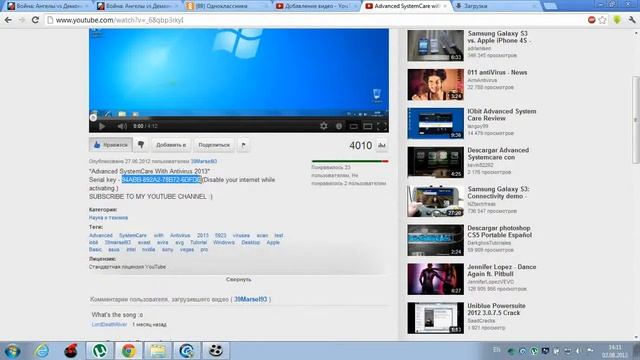Image resolution: width=640 pixels, height=360 pixels.
Task: Play the YouTube video
Action: click(102, 127)
